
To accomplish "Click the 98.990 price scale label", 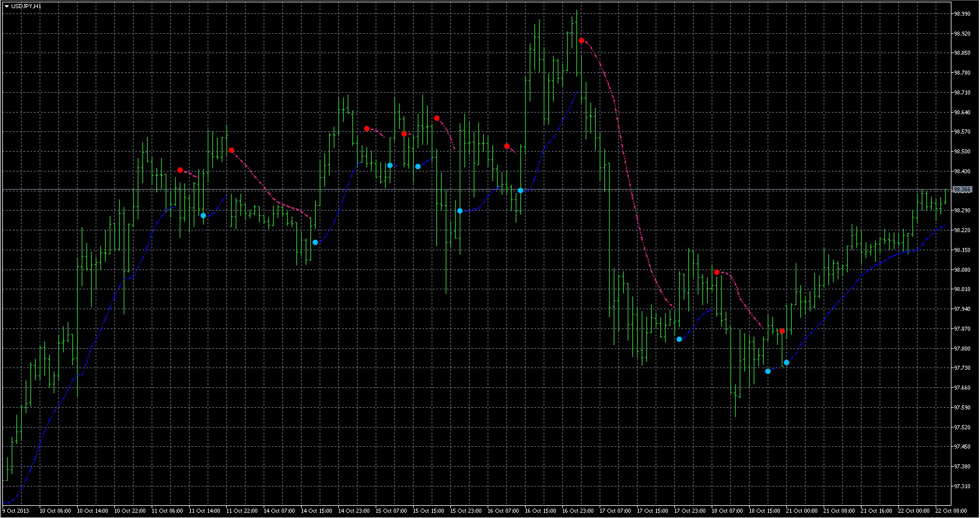I will tap(962, 14).
